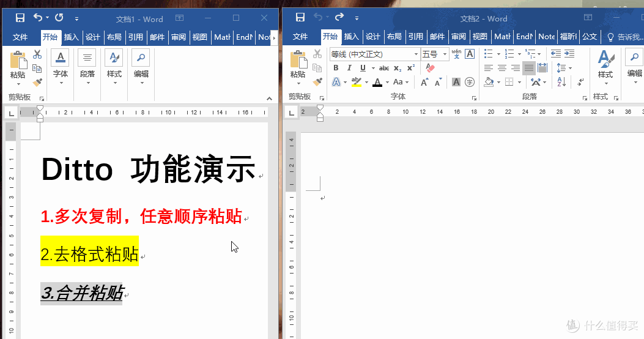Expand the 编辑 group in 文档1
This screenshot has width=644, height=339.
141,68
